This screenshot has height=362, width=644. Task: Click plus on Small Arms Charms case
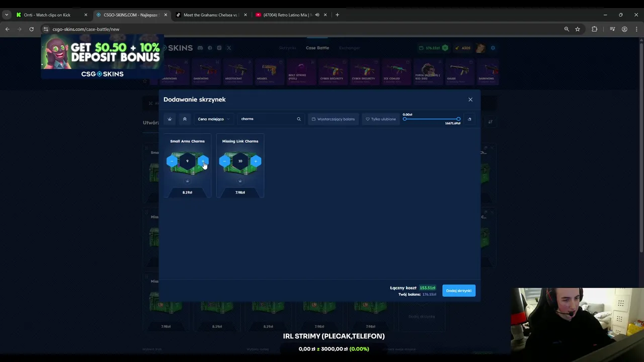pyautogui.click(x=203, y=161)
